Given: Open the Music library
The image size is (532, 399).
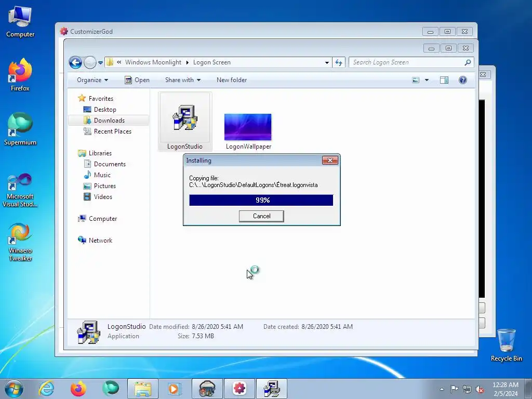Looking at the screenshot, I should click(102, 175).
